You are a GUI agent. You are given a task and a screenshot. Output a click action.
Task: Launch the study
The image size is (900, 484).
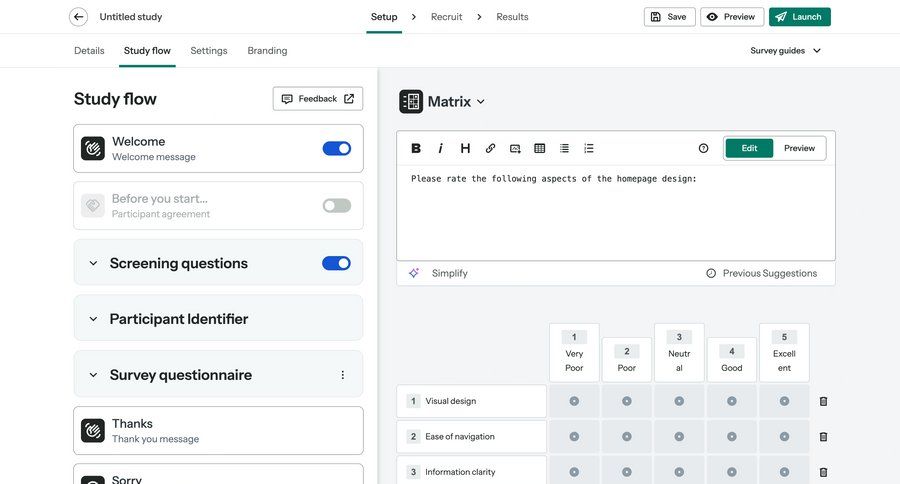799,17
